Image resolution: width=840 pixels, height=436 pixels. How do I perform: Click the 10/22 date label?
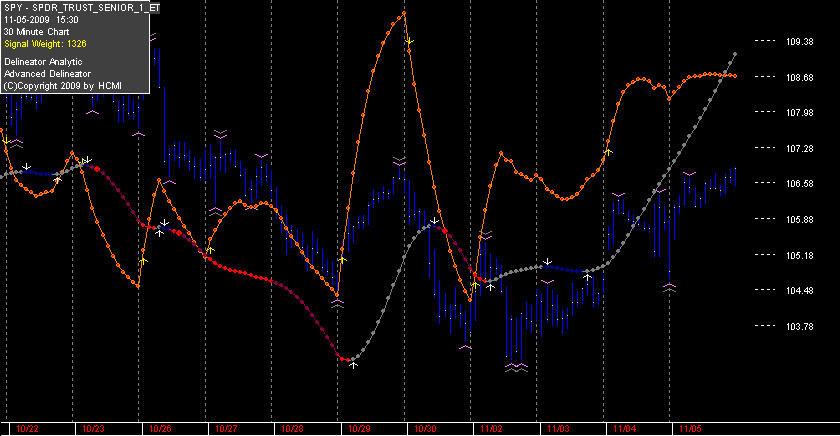(27, 429)
